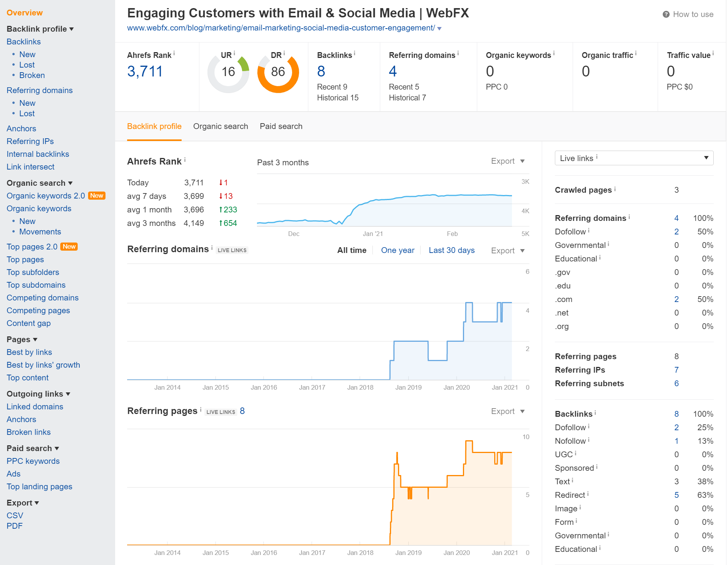Select One year range for Referring domains
This screenshot has width=728, height=565.
point(398,250)
